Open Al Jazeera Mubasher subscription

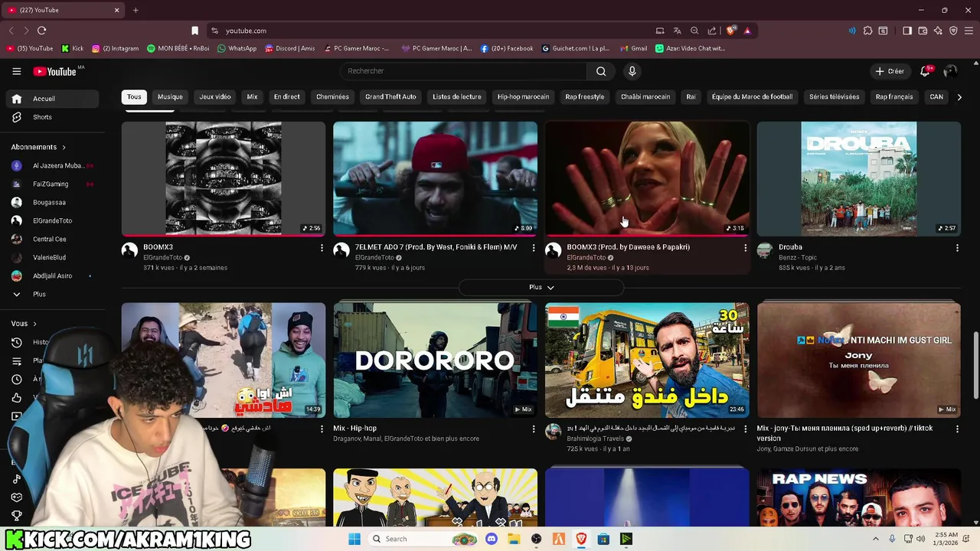pyautogui.click(x=51, y=165)
